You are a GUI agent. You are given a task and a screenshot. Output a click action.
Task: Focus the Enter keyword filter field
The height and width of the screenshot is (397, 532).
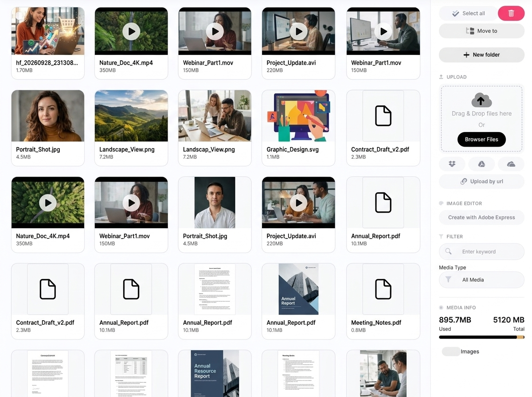pyautogui.click(x=481, y=252)
